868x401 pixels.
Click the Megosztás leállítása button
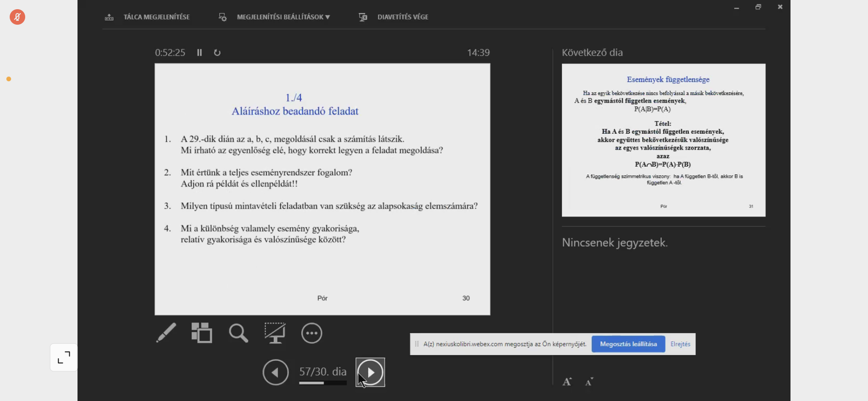coord(628,344)
